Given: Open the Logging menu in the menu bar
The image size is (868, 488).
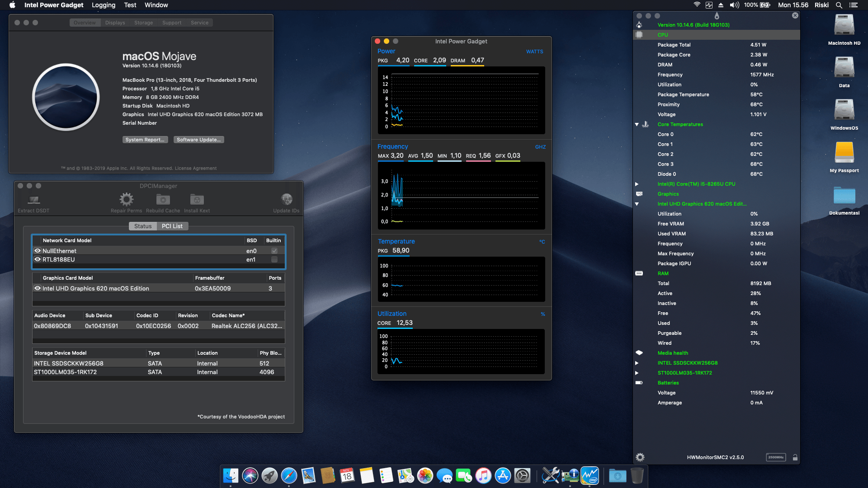Looking at the screenshot, I should pos(103,5).
